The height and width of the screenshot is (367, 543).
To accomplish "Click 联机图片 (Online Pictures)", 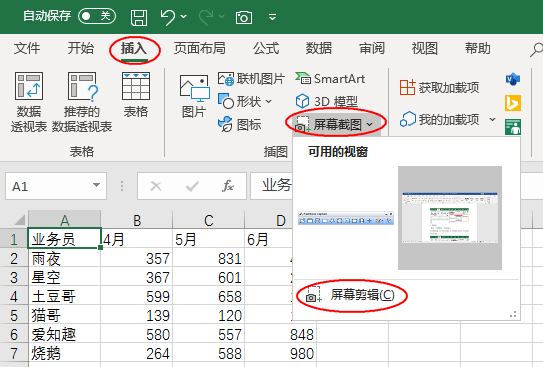I will pyautogui.click(x=251, y=79).
